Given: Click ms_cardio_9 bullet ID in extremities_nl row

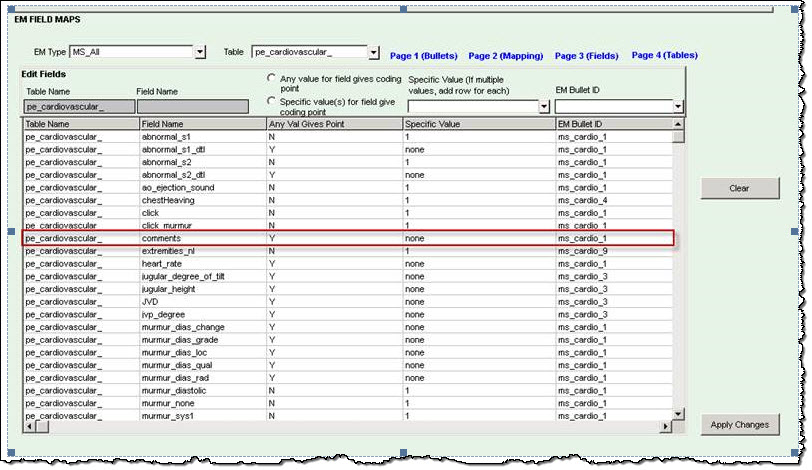Looking at the screenshot, I should 583,251.
